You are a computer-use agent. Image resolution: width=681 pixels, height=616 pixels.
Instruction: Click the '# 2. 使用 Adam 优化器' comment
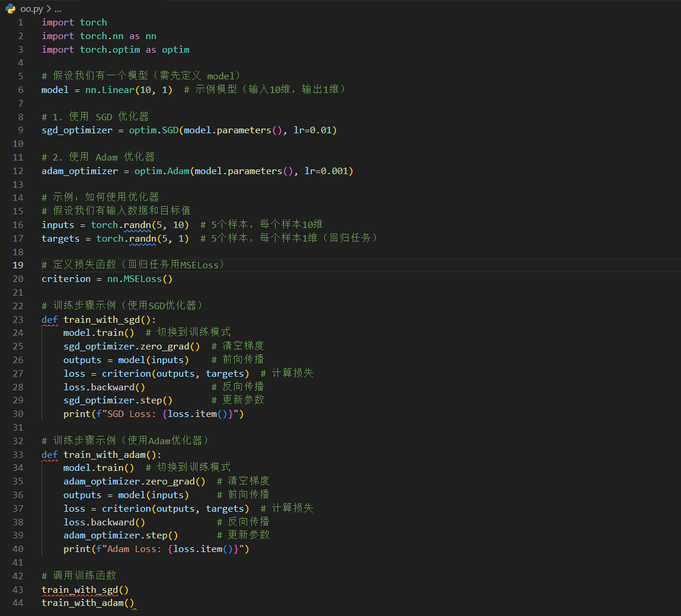pyautogui.click(x=98, y=157)
